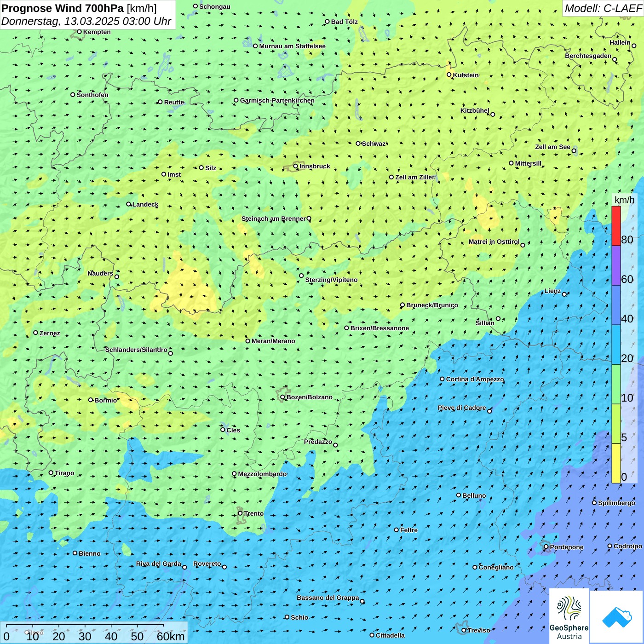Select the light blue 20–40 km/h legend band
644x644 pixels.
point(616,345)
